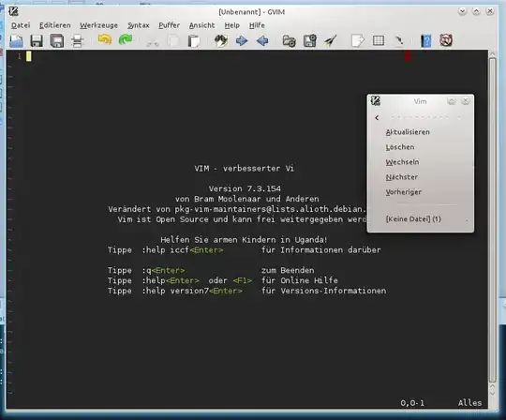Open the Datei menu
This screenshot has height=420, width=506.
click(x=21, y=25)
